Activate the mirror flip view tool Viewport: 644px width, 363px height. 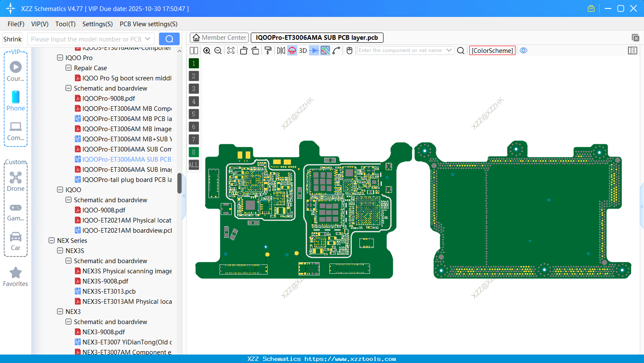click(x=280, y=50)
